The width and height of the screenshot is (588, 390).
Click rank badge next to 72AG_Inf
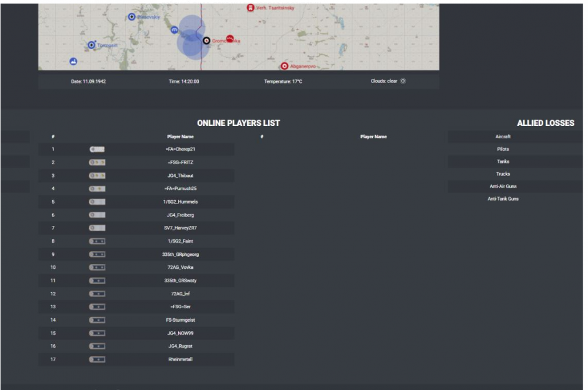coord(97,294)
